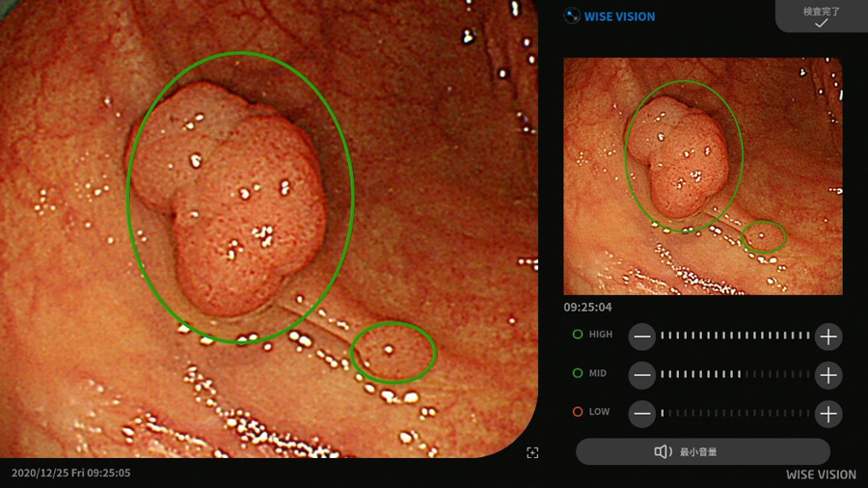Click the HIGH level slider bar

pos(735,336)
